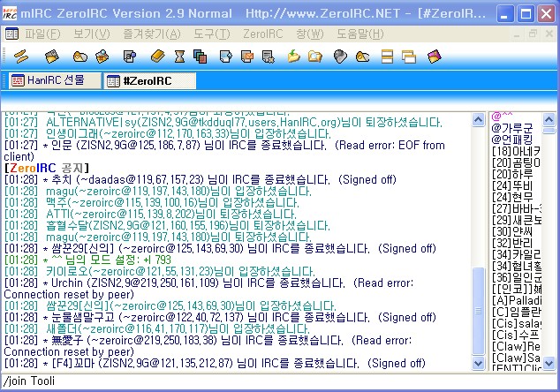Open the Notify list gray toolbar icon
The image size is (560, 392).
pyautogui.click(x=340, y=57)
